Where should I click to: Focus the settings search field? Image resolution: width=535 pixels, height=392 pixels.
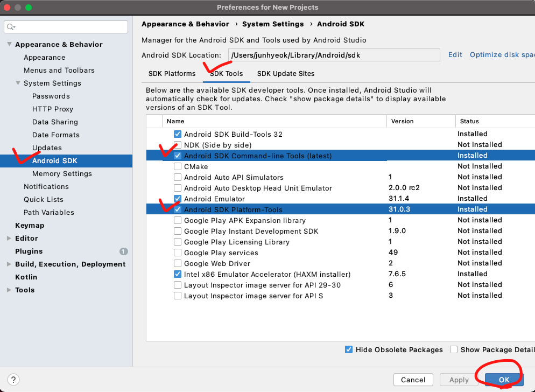point(66,27)
